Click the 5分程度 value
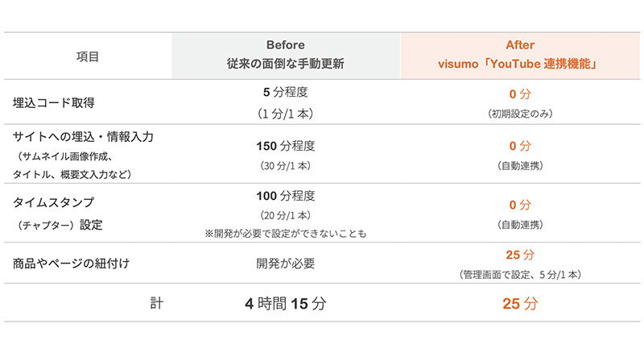This screenshot has height=353, width=644. click(x=286, y=92)
